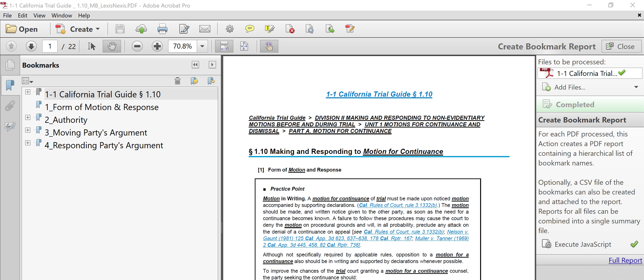Open the Page Thumbnails panel icon

click(x=10, y=65)
